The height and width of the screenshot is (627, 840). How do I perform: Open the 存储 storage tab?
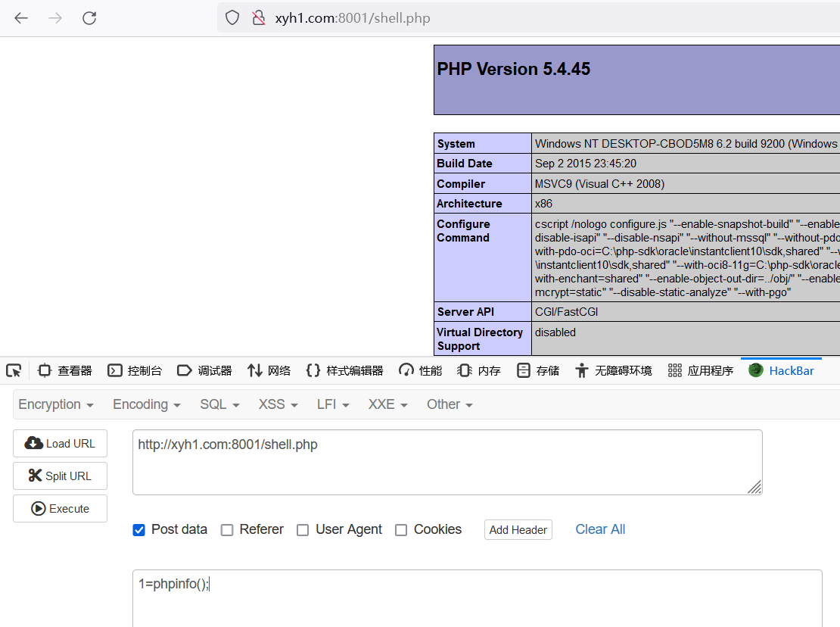pos(538,371)
